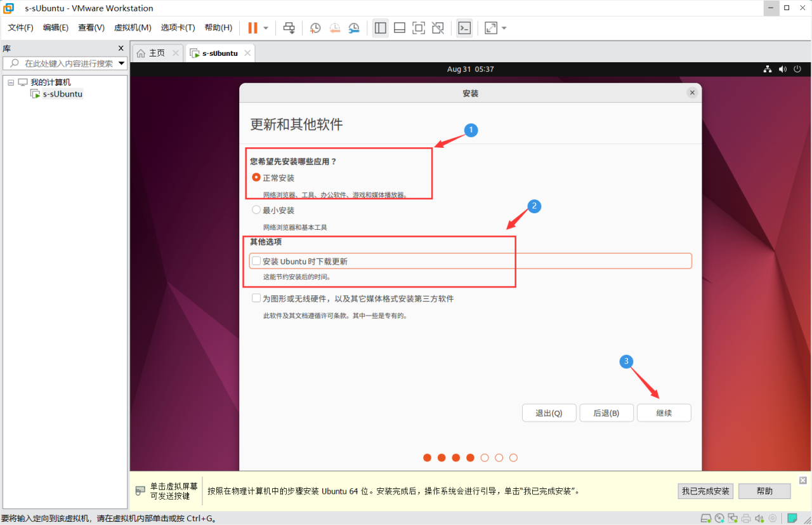Take a snapshot of this virtual machine
Screen dimensions: 812x525
(x=315, y=28)
